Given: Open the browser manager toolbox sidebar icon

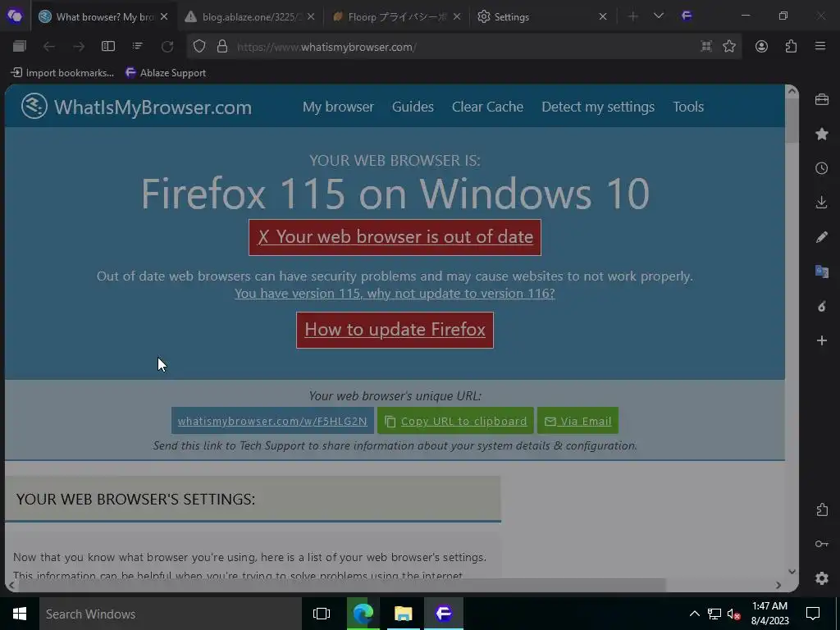Looking at the screenshot, I should click(822, 99).
